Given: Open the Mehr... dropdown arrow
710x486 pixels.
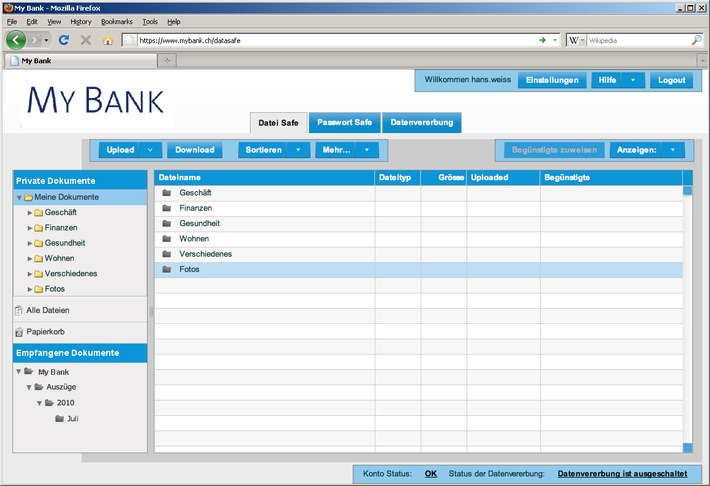Looking at the screenshot, I should tap(367, 150).
